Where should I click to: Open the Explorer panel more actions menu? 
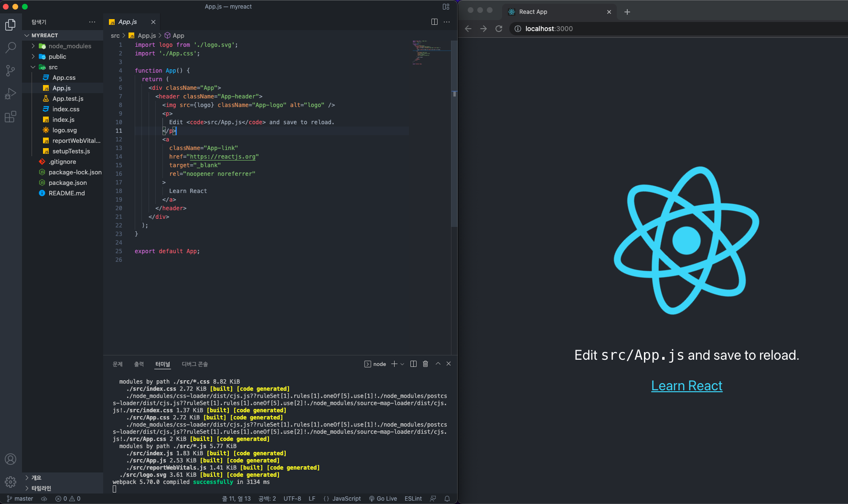click(92, 22)
